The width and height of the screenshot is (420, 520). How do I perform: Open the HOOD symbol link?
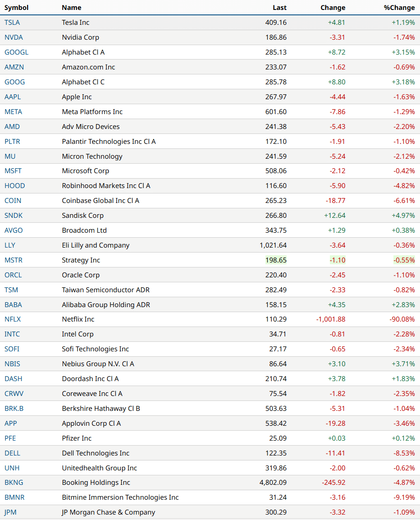(x=14, y=186)
